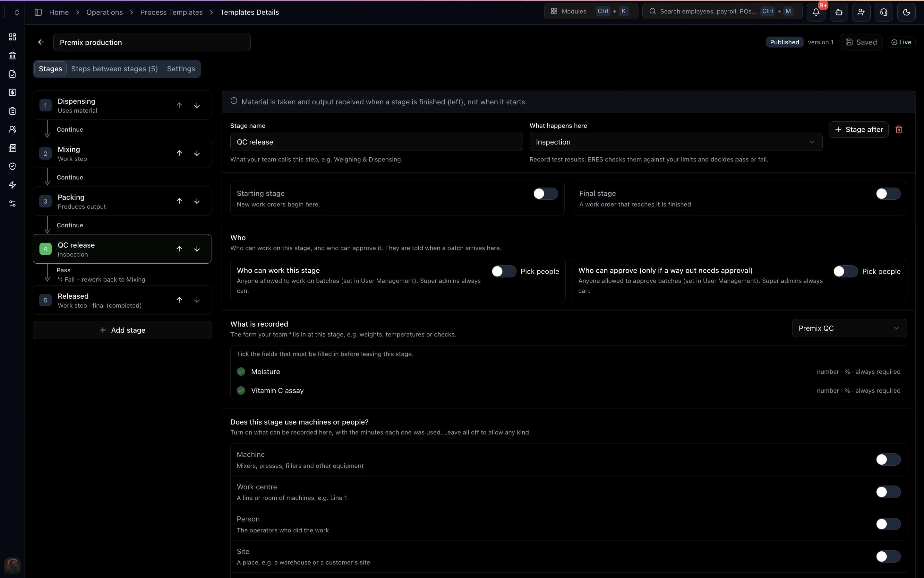Click the Saved button
The height and width of the screenshot is (578, 924).
click(861, 42)
